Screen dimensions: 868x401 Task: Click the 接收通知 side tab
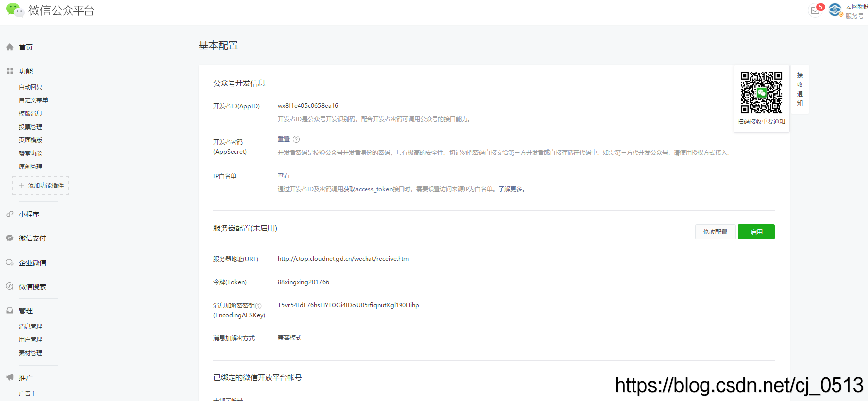click(800, 89)
